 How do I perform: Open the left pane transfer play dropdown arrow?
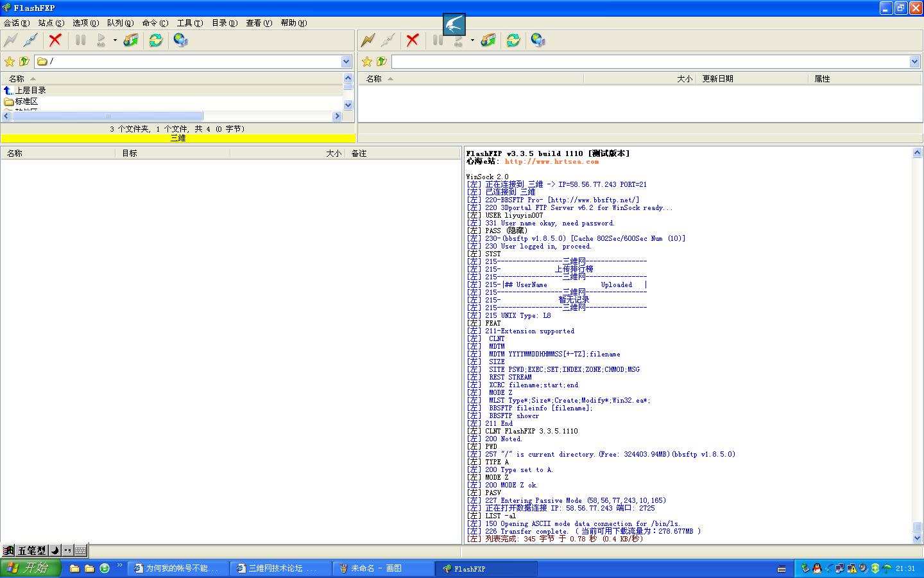[x=115, y=40]
